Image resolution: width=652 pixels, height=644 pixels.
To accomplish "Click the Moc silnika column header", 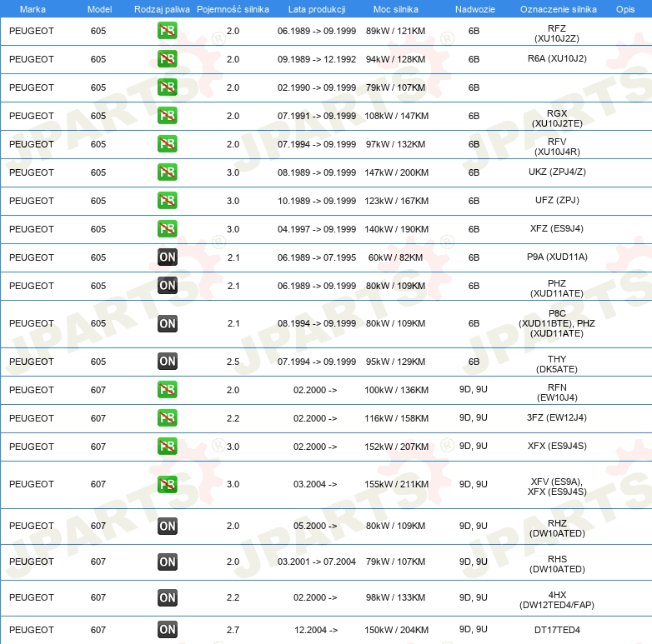I will pos(396,9).
